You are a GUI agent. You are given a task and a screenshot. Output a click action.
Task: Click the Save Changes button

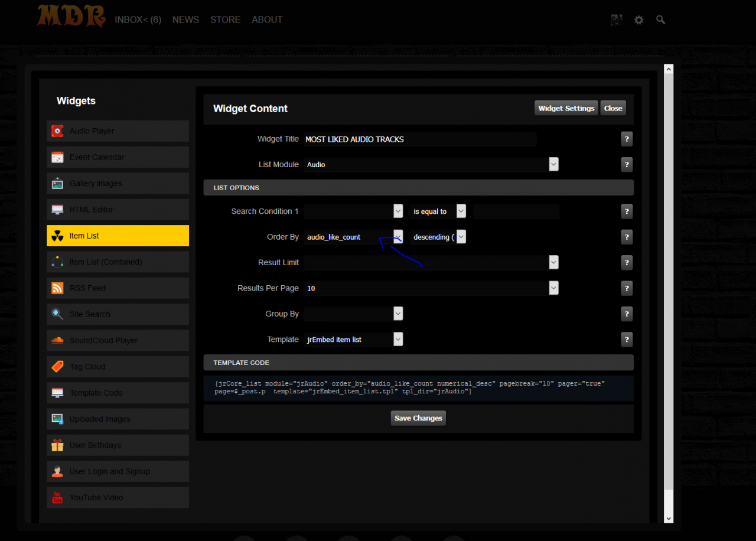coord(418,418)
